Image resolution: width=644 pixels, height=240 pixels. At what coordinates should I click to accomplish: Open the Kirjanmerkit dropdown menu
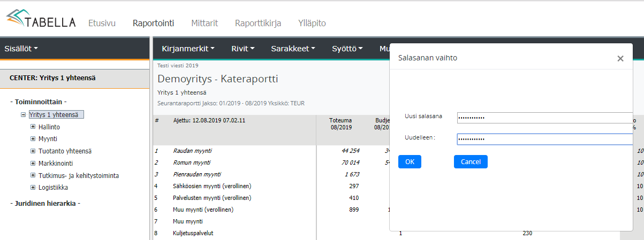click(x=188, y=49)
